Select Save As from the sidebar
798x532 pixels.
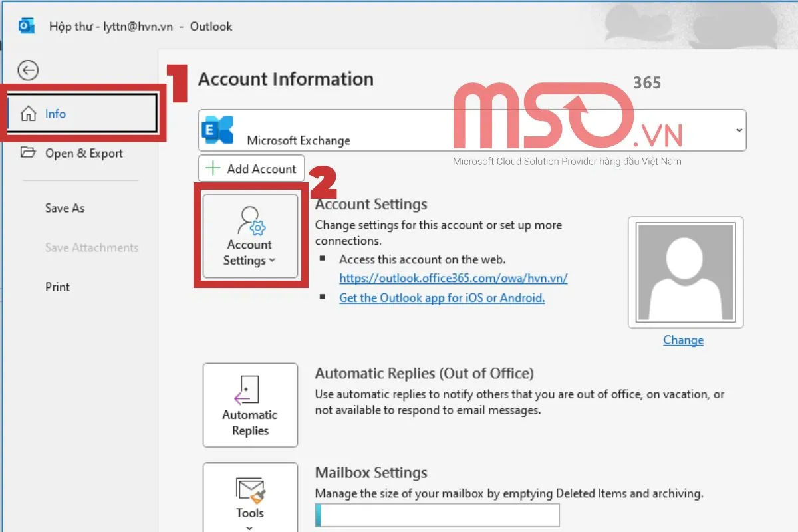[x=65, y=208]
